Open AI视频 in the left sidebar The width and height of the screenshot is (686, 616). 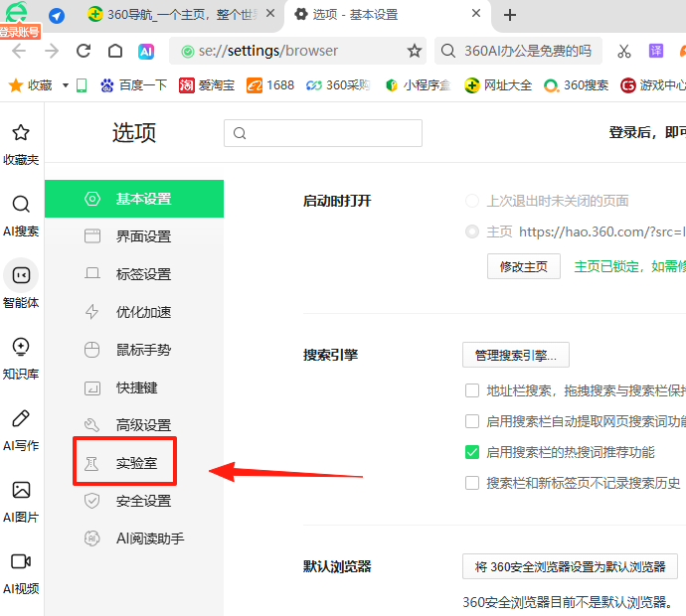pyautogui.click(x=21, y=573)
